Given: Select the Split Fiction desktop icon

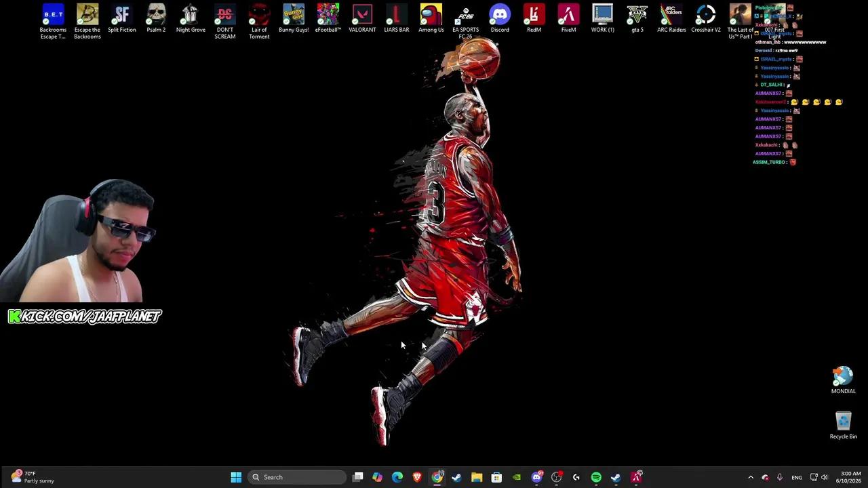Looking at the screenshot, I should pos(122,18).
